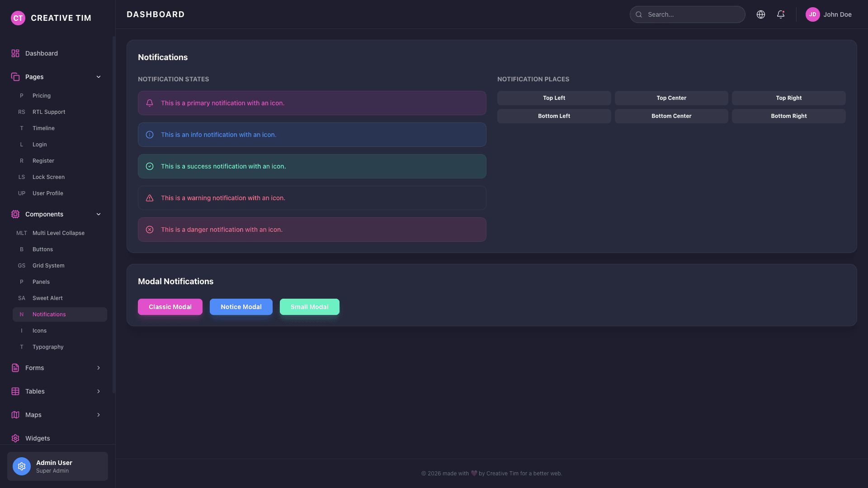This screenshot has width=868, height=488.
Task: Select the Dashboard sidebar icon
Action: [x=15, y=53]
